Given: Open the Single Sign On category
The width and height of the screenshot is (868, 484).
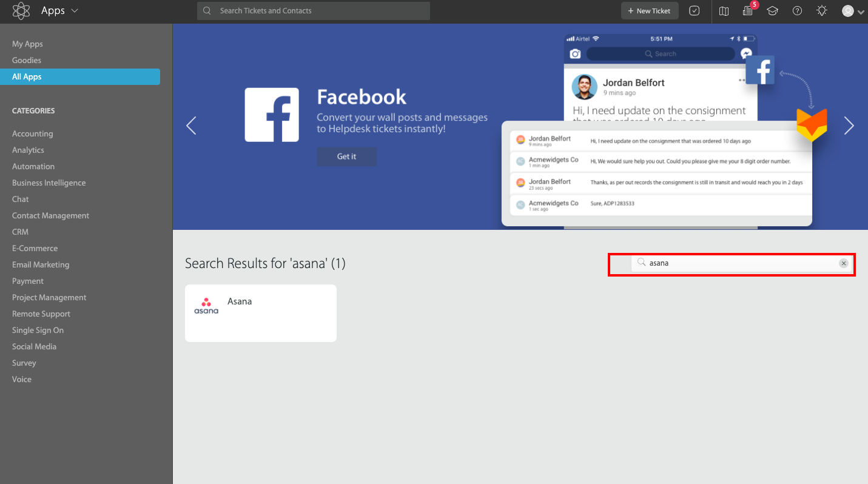Looking at the screenshot, I should (38, 330).
